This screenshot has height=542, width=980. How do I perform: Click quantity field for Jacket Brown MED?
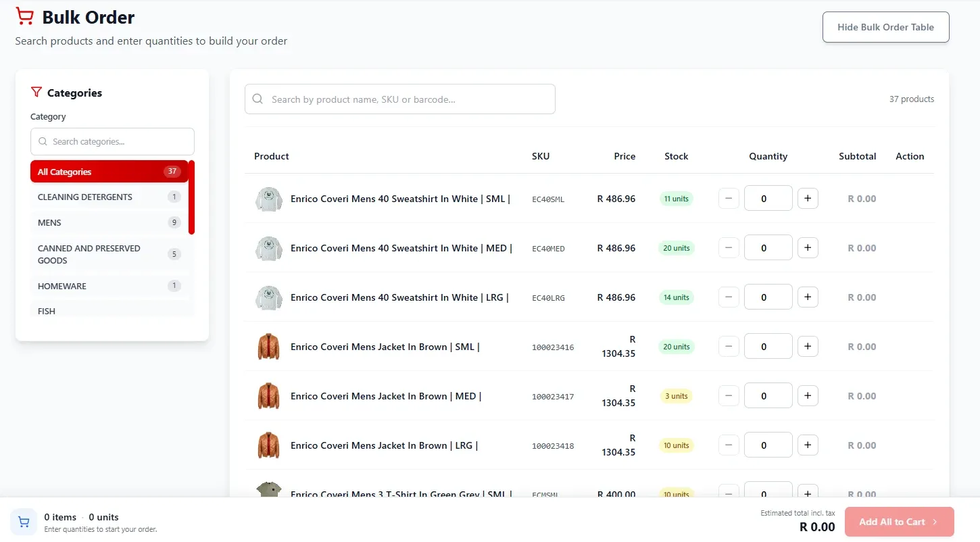[x=768, y=396]
